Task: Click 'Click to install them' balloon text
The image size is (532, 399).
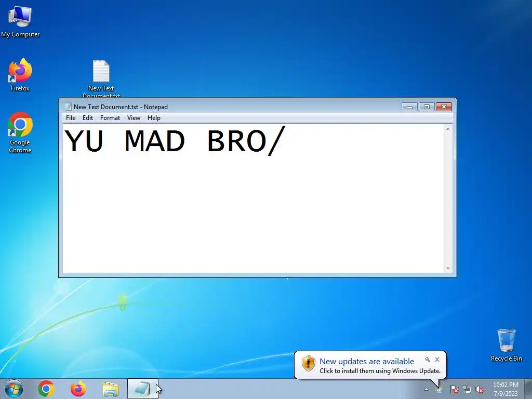Action: (x=380, y=371)
